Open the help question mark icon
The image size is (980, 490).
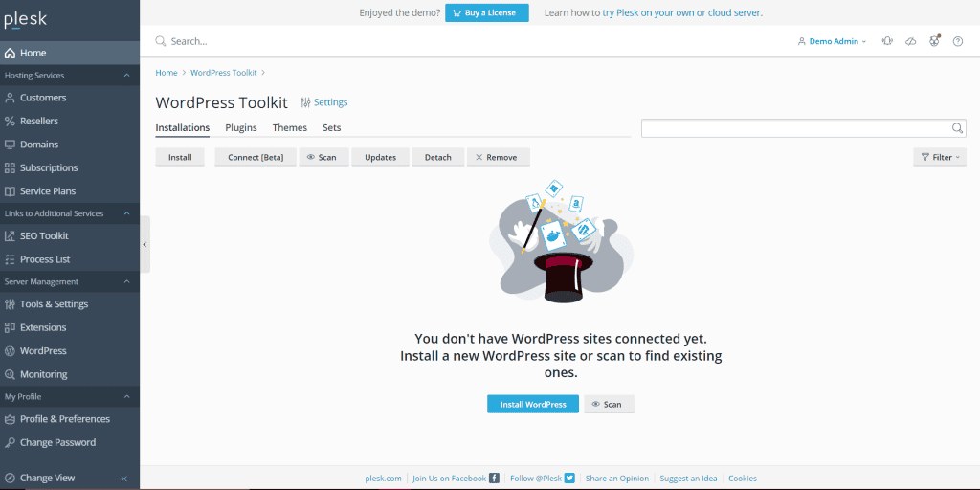pos(957,41)
